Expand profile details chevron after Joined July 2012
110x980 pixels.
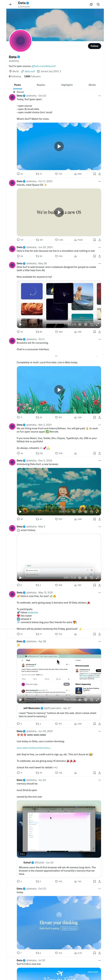pyautogui.click(x=60, y=71)
